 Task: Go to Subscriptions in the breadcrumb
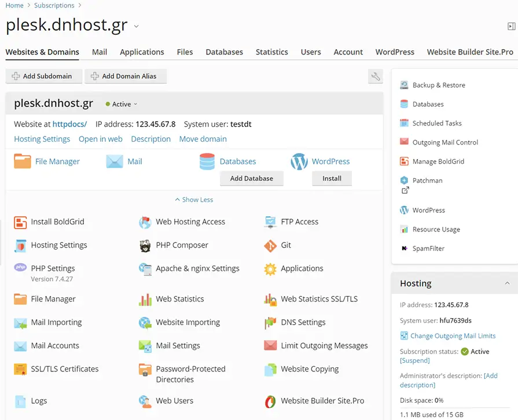click(x=54, y=5)
